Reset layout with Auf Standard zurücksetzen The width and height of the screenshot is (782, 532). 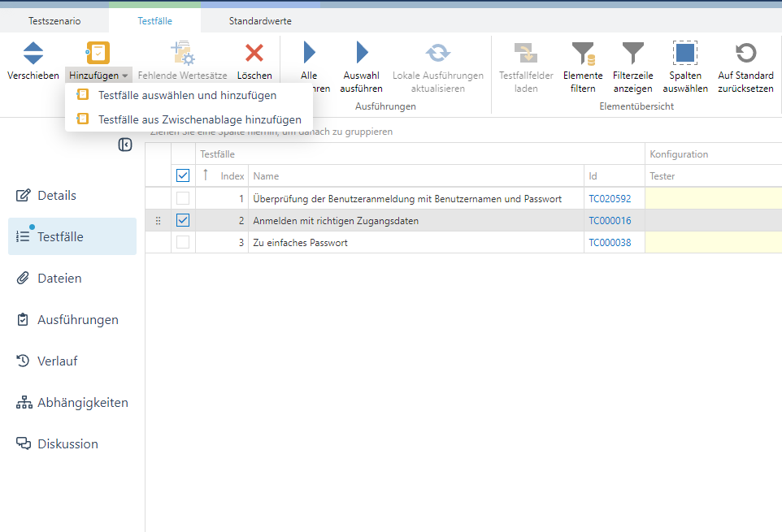point(745,54)
